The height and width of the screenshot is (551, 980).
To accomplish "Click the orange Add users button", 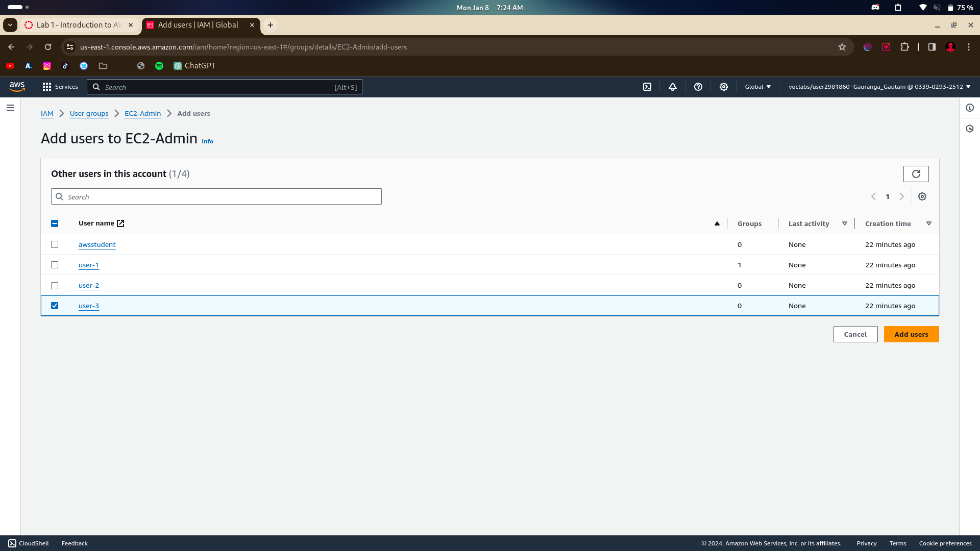I will (911, 334).
